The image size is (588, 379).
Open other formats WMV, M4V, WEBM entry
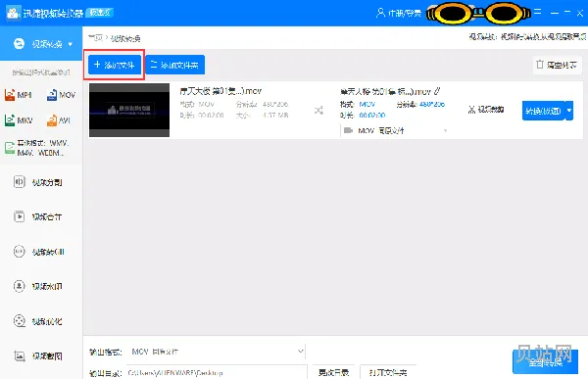37,148
